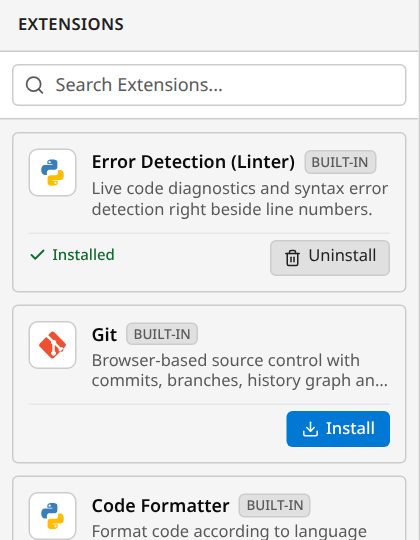Focus the Search Extensions input field
Screen dimensions: 420x540
point(209,85)
